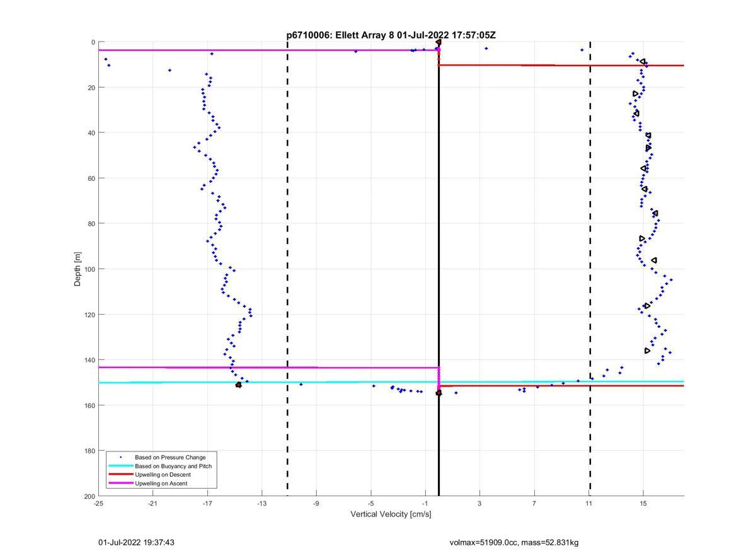Click the timestamp 01-Jul-2022 19:37:43
This screenshot has height=558, width=756.
click(136, 542)
